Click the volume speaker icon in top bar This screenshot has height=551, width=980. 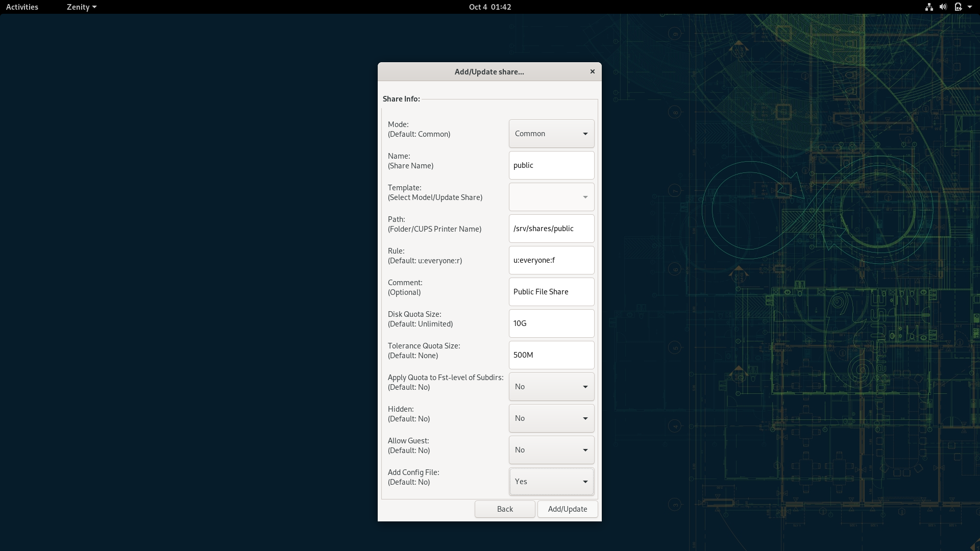[x=943, y=7]
